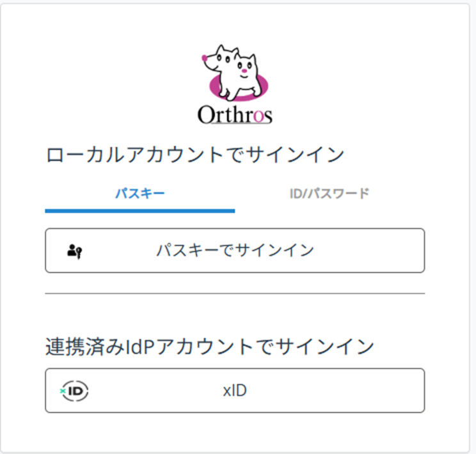Click the Orthros wordmark text
The width and height of the screenshot is (476, 454).
(x=235, y=115)
